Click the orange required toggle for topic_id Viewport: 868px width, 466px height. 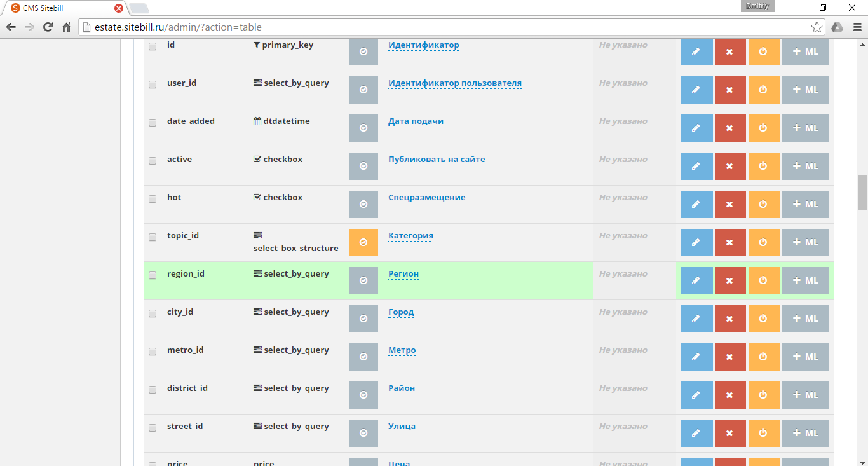tap(363, 243)
